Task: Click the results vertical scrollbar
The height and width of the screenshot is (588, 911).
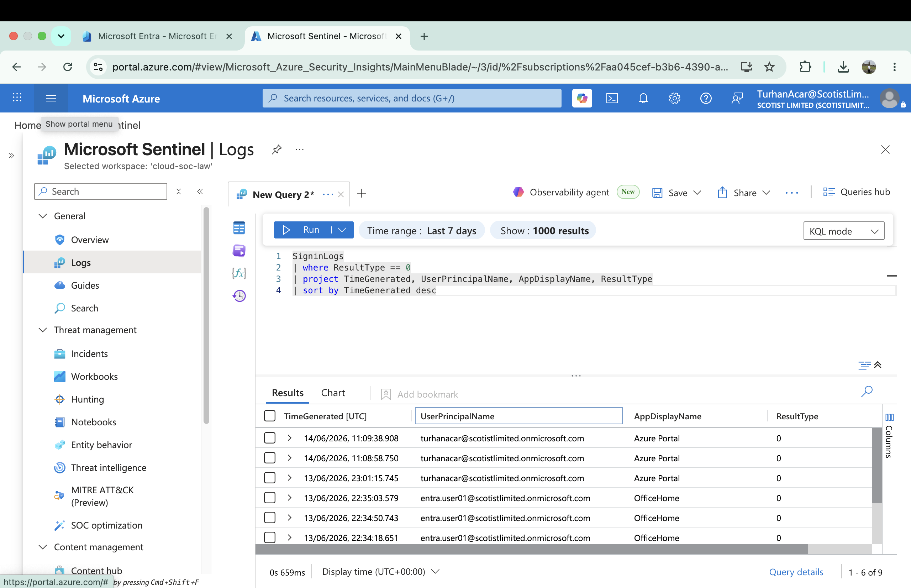Action: tap(876, 466)
